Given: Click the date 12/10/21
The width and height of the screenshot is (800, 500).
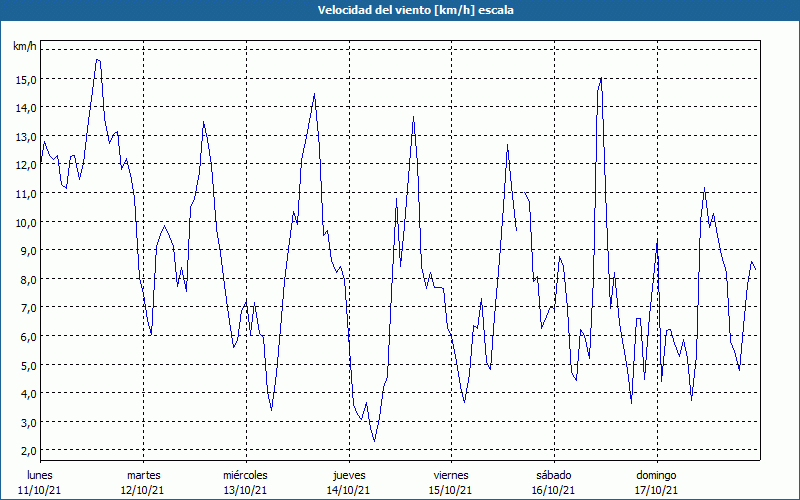Looking at the screenshot, I should tap(142, 490).
